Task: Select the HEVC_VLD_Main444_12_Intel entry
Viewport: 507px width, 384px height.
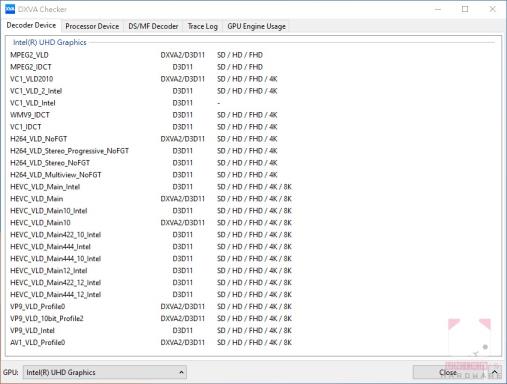Action: pos(56,295)
